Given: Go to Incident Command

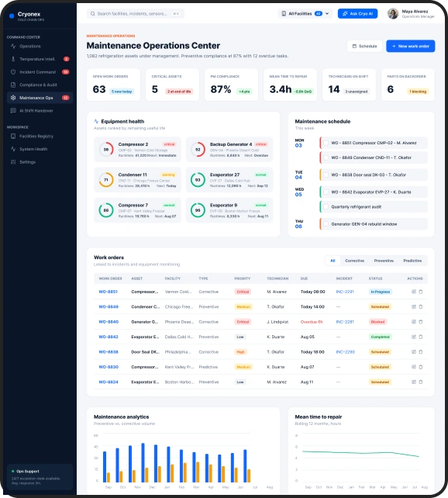Looking at the screenshot, I should 40,72.
